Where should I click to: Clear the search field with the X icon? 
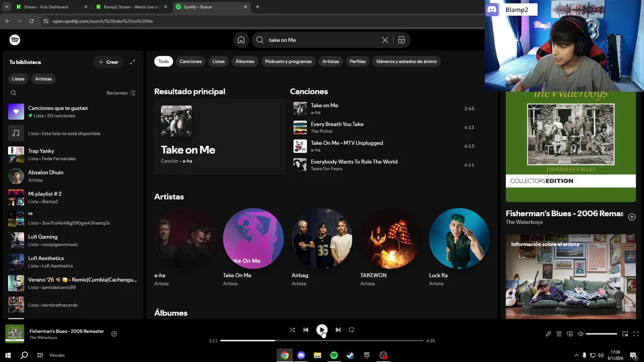point(385,40)
